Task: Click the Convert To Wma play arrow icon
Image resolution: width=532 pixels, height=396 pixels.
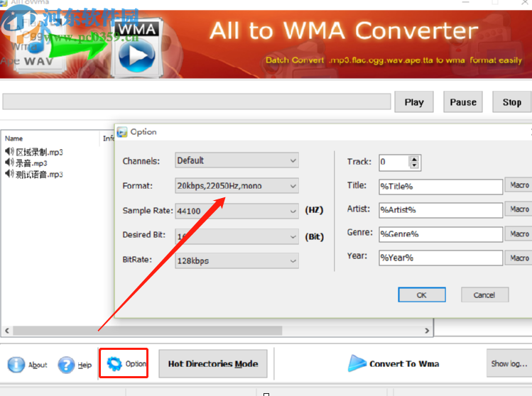Action: click(357, 363)
